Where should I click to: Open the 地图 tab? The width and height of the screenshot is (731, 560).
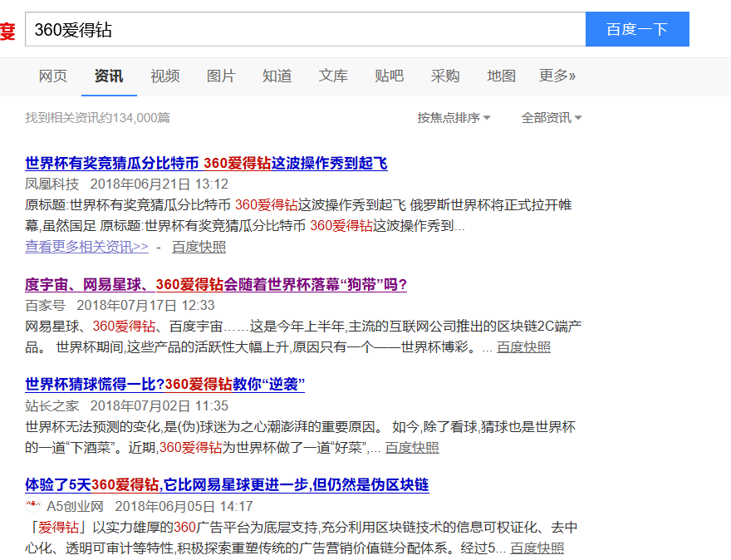[501, 76]
